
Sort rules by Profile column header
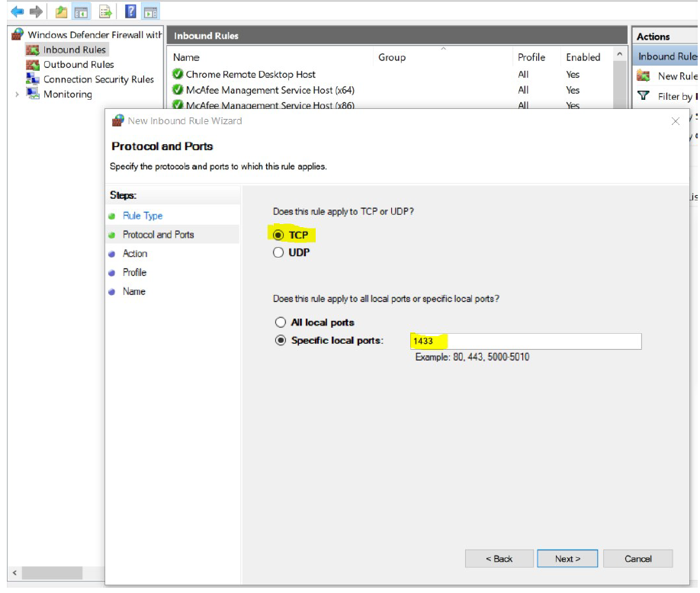(531, 58)
